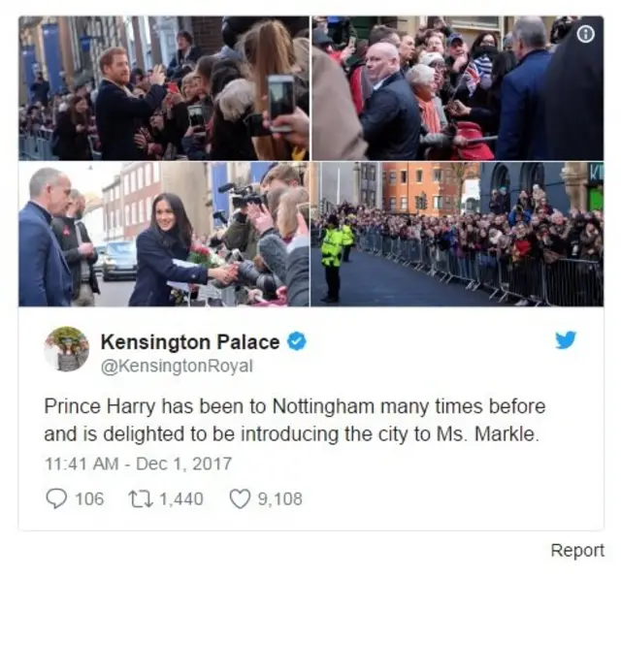This screenshot has height=672, width=621.
Task: View photo of crowd behind barriers
Action: click(x=457, y=235)
